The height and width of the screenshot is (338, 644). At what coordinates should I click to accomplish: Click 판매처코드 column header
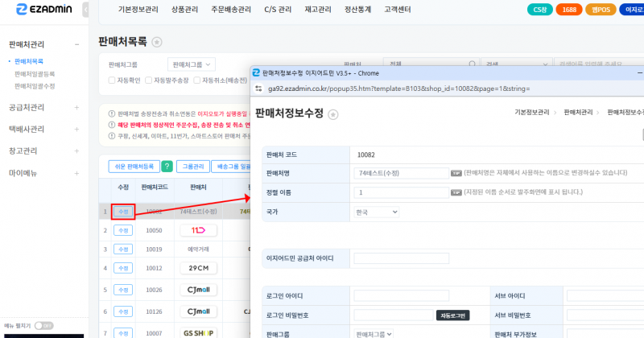(x=155, y=188)
